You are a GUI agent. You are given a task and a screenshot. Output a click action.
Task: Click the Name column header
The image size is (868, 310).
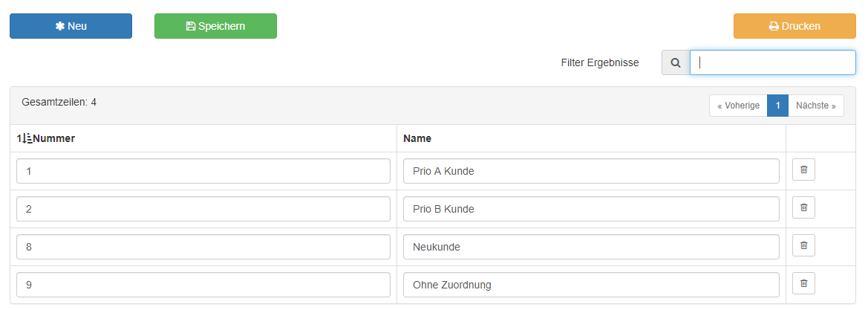pos(417,138)
